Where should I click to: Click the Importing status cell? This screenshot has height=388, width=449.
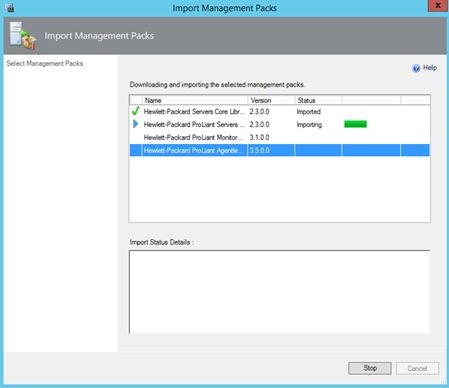(x=309, y=125)
